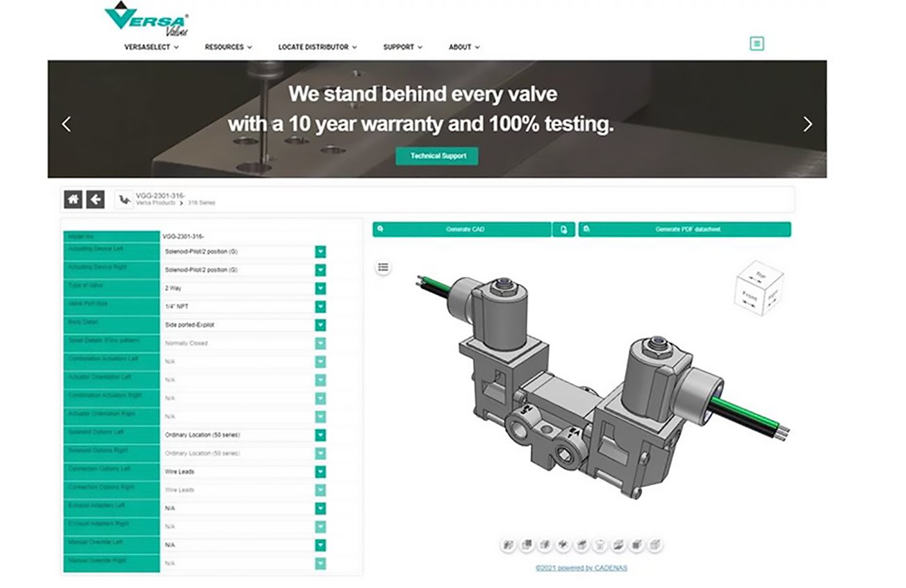Image resolution: width=906 pixels, height=588 pixels.
Task: Click the Technical Support button in the banner
Action: click(x=436, y=156)
